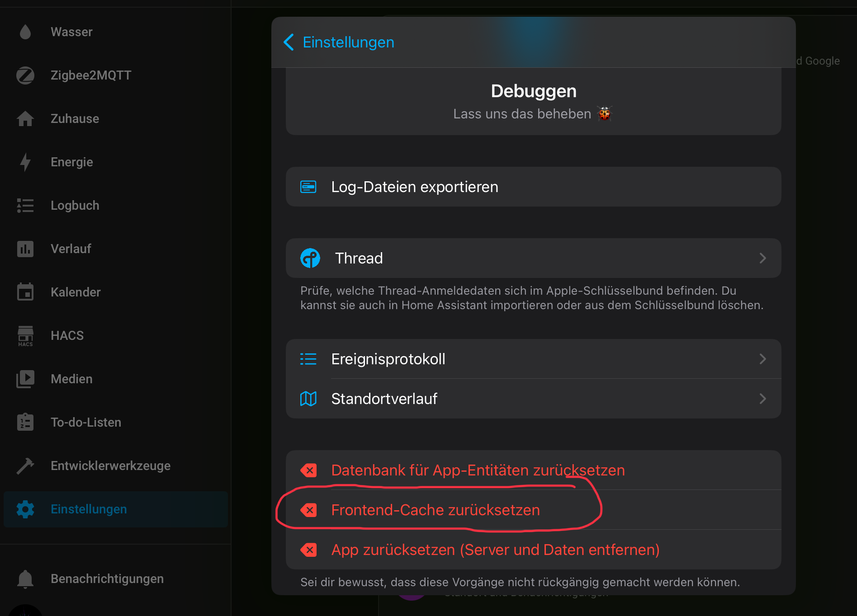Open the Zigbee2MQTT sidebar icon
Image resolution: width=857 pixels, height=616 pixels.
[x=25, y=75]
